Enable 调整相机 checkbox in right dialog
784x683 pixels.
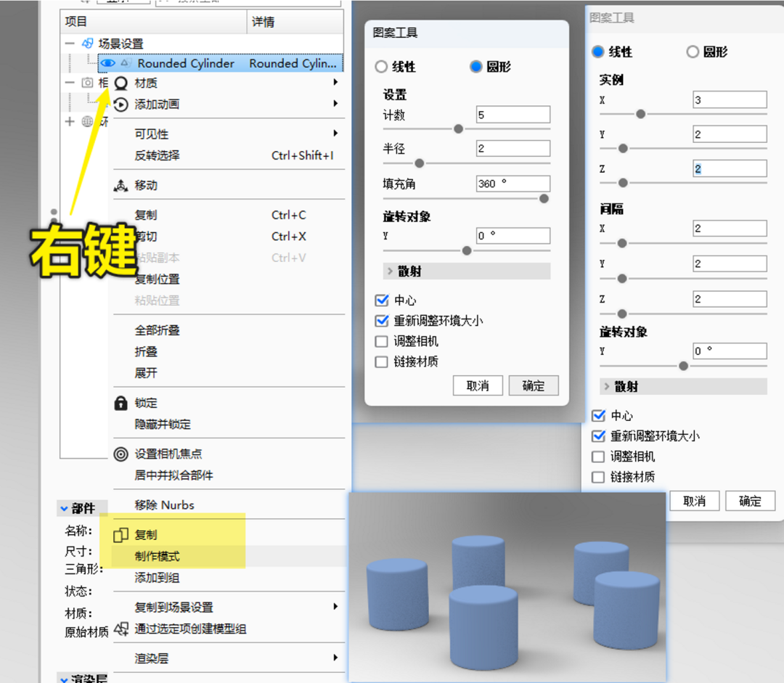tap(598, 457)
